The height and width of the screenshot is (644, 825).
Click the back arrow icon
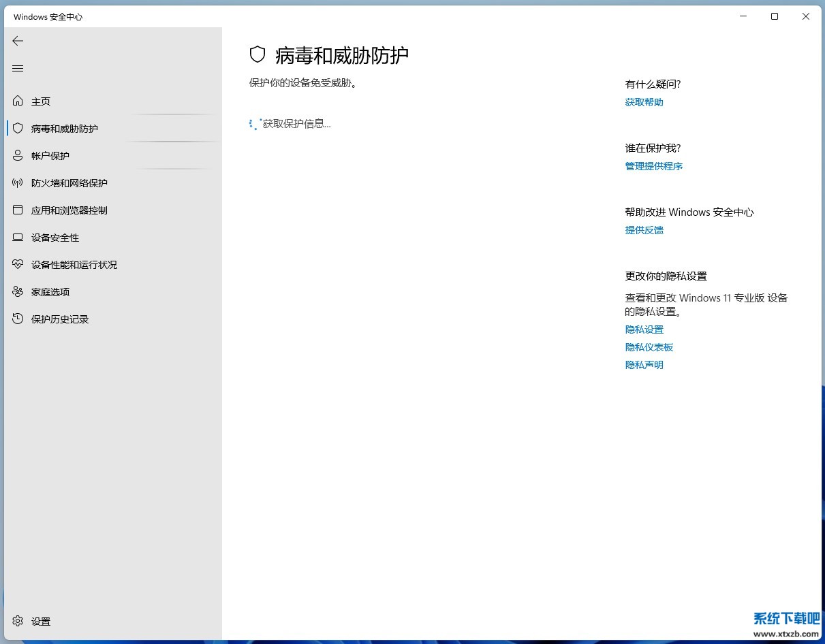pos(18,41)
